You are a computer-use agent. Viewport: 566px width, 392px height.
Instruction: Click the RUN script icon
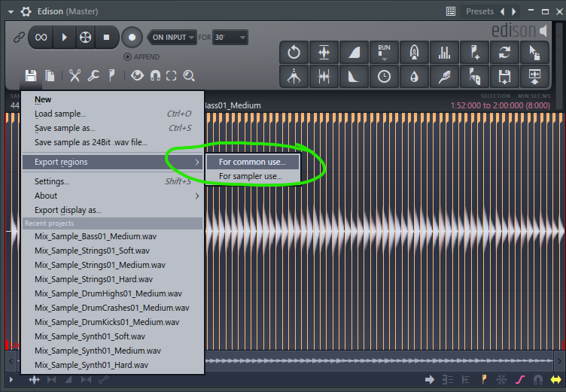coord(384,53)
